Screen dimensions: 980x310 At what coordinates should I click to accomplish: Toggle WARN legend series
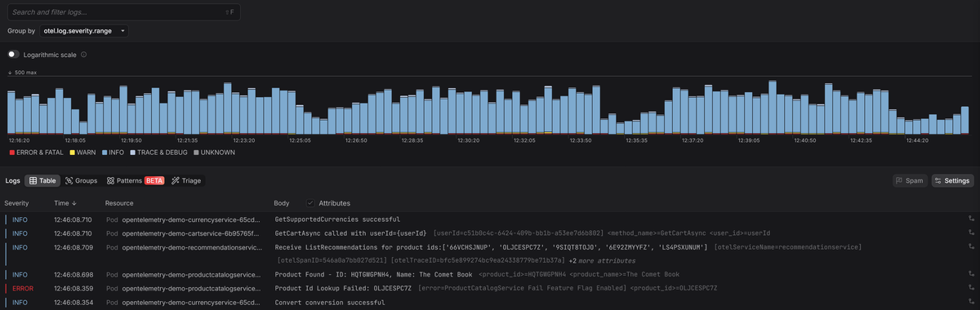click(83, 152)
